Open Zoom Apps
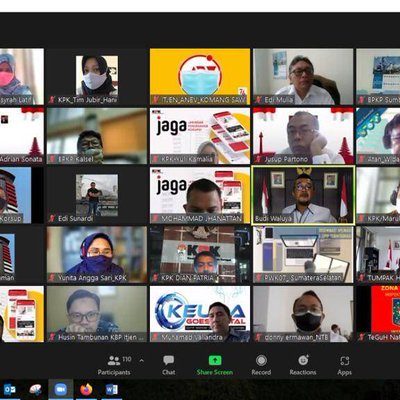 344,365
